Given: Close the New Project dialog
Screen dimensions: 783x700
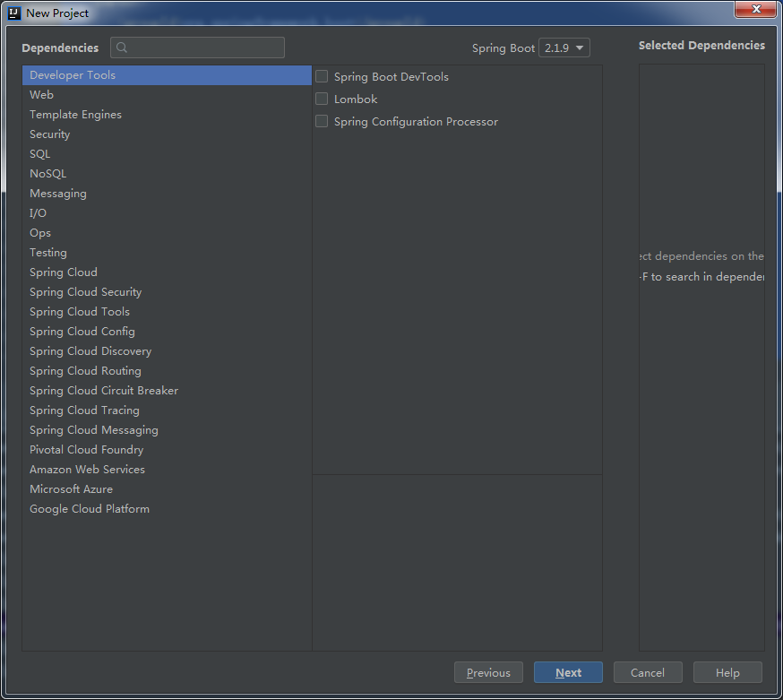Looking at the screenshot, I should (755, 9).
